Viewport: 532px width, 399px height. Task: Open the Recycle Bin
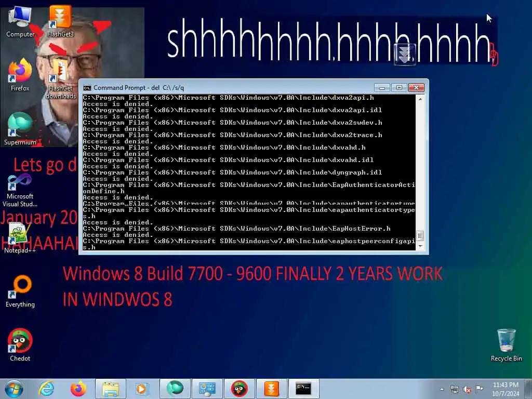pos(506,345)
